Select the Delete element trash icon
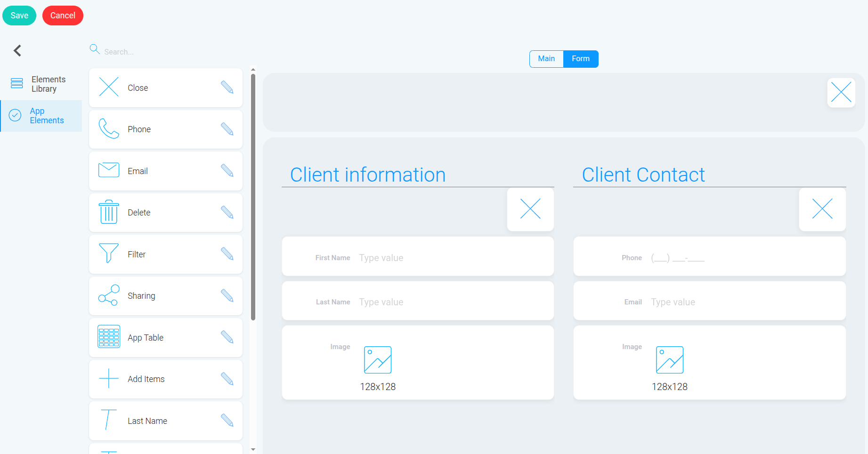 pos(109,212)
